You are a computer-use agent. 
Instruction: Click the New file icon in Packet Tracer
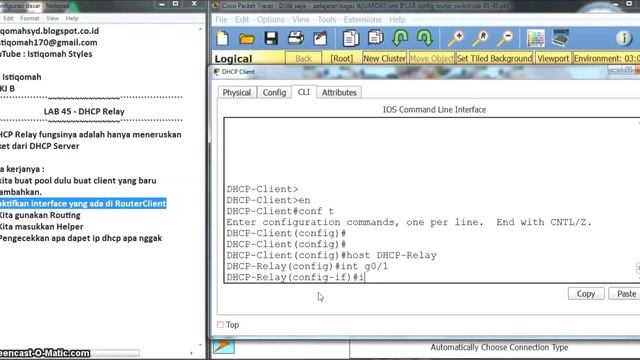pyautogui.click(x=222, y=38)
